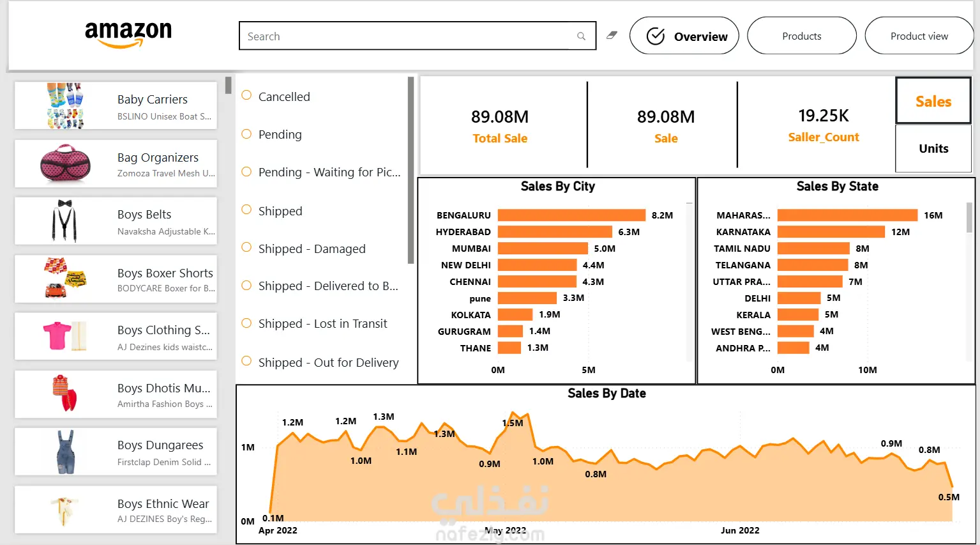Click the THANE sales bar

509,348
